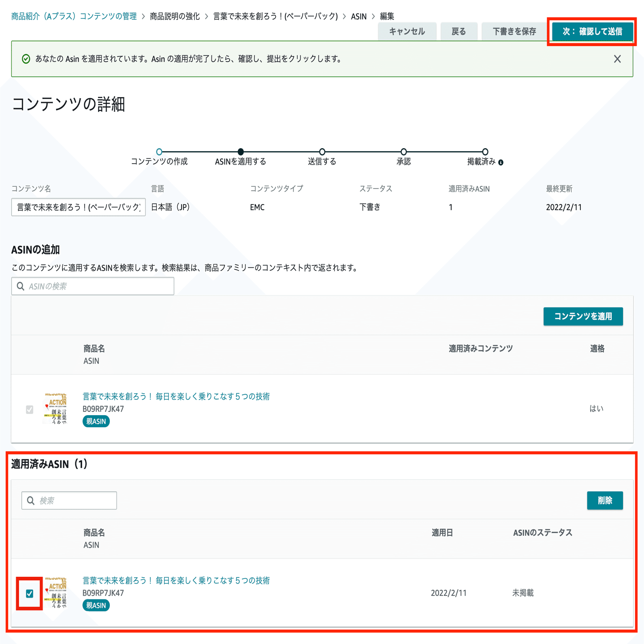The width and height of the screenshot is (644, 644).
Task: Click the 編集 breadcrumb text
Action: click(x=387, y=16)
